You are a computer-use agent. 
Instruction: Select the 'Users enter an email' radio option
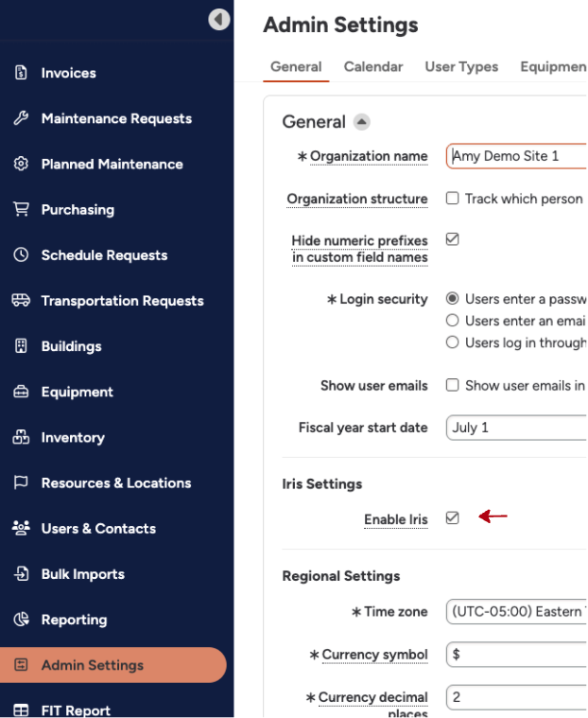[x=453, y=321]
